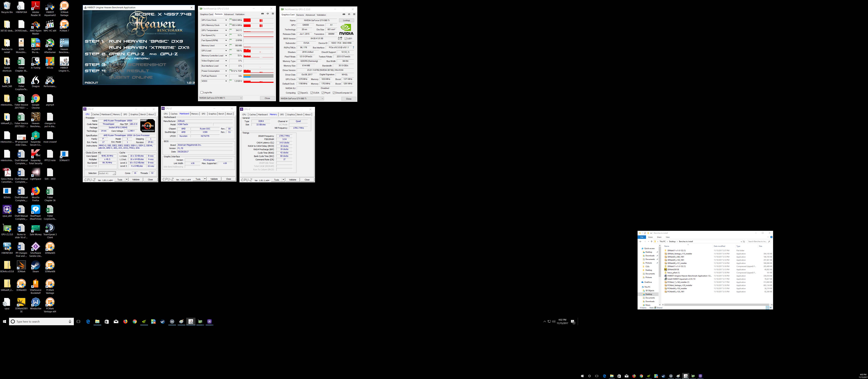The image size is (868, 379).
Task: Open the TeamSpeak 3 Client desktop icon
Action: coord(50,230)
